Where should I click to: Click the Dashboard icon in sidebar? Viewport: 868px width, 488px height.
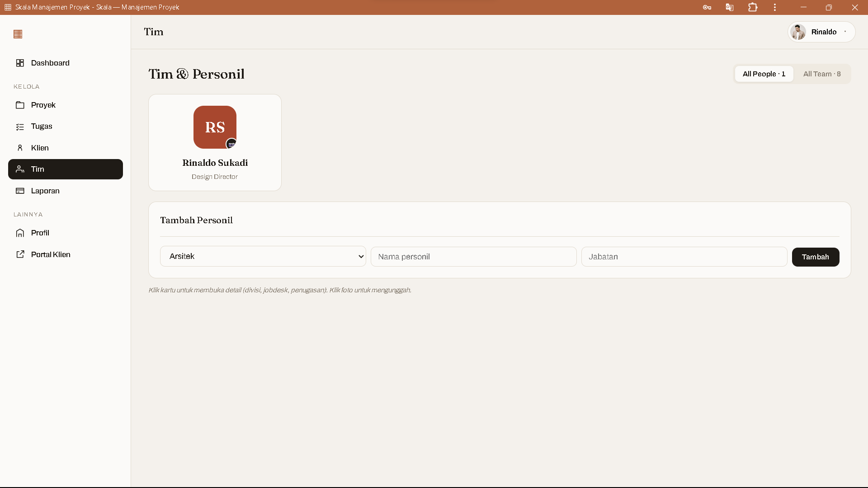[x=20, y=63]
